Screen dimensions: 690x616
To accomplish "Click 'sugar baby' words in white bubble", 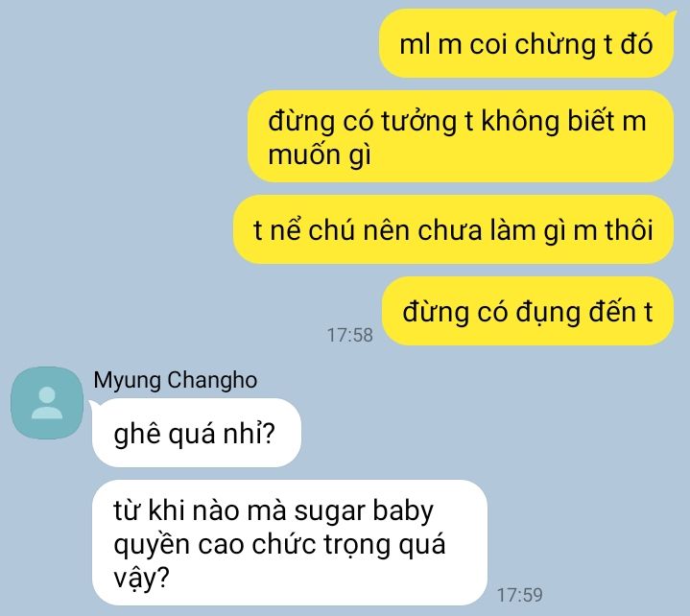I will (364, 511).
